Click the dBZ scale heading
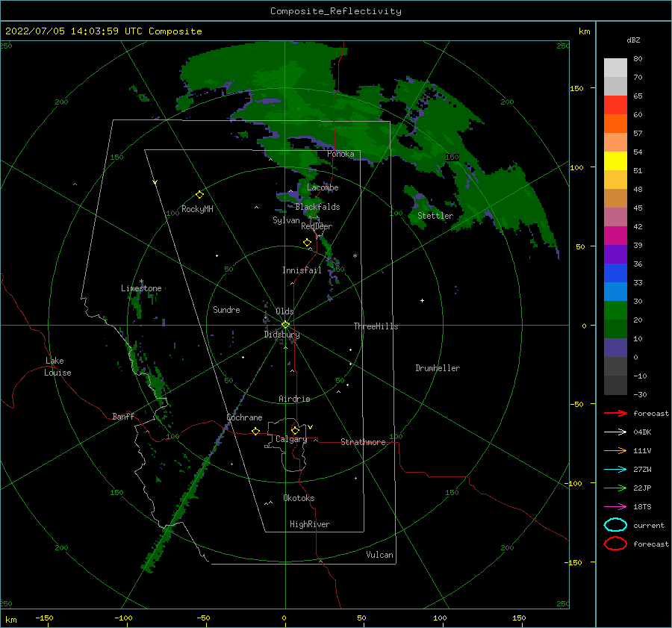The width and height of the screenshot is (672, 628). 633,40
